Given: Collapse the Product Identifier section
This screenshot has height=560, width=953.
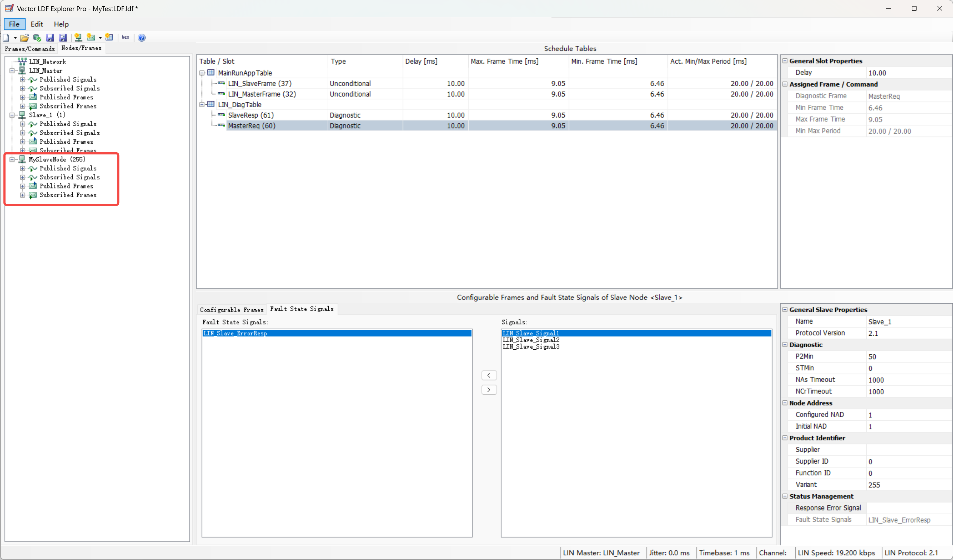Looking at the screenshot, I should (785, 438).
